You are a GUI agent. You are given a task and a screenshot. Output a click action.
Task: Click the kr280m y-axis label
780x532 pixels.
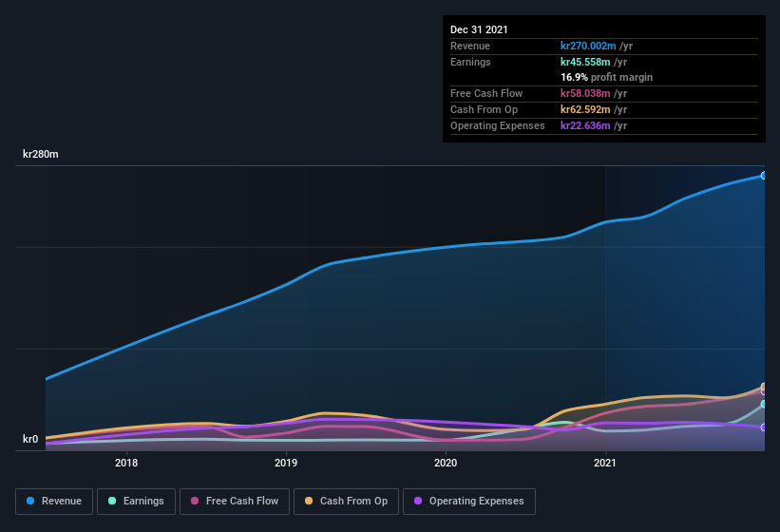pos(40,154)
